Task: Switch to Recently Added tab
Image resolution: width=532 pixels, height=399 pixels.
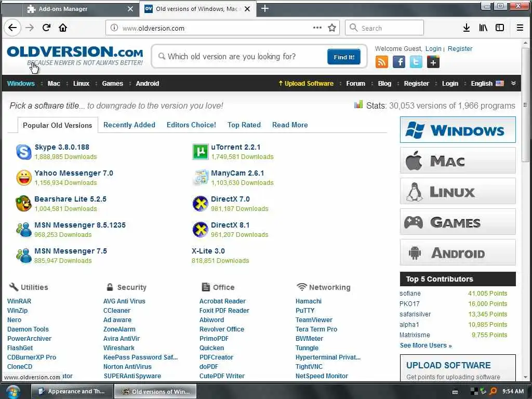Action: 129,125
